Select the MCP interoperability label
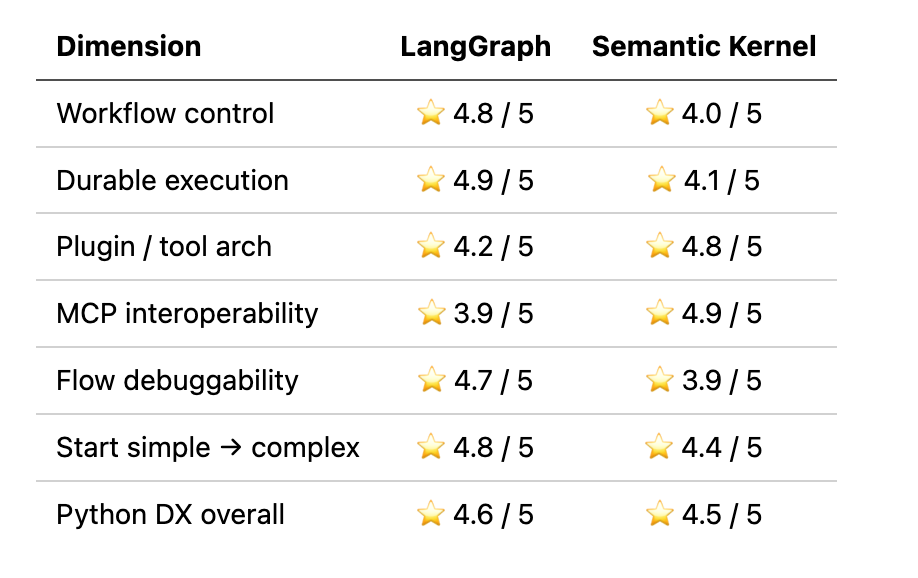918x578 pixels. click(x=187, y=313)
